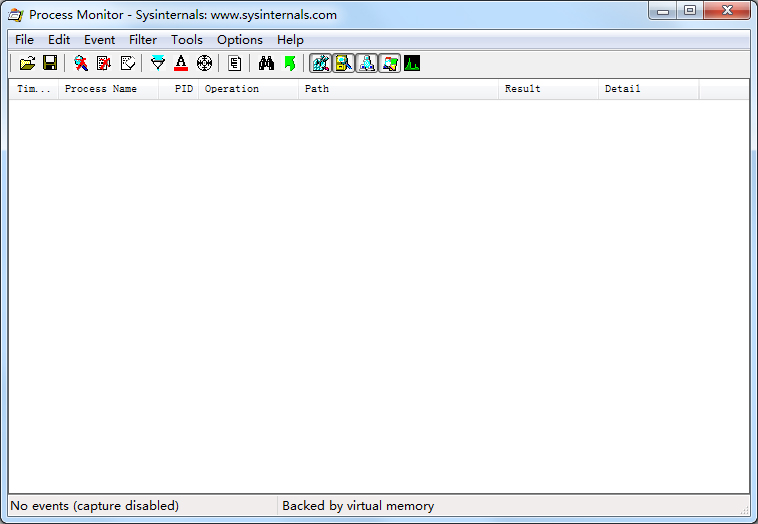The height and width of the screenshot is (524, 758).
Task: Toggle Show Process and Thread Activity button
Action: [x=390, y=63]
